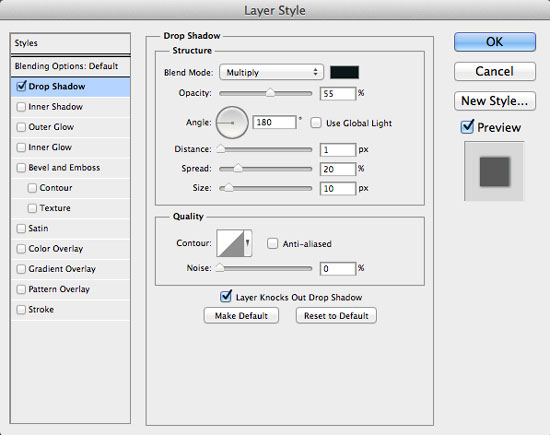
Task: Click the Make Default button
Action: point(241,316)
